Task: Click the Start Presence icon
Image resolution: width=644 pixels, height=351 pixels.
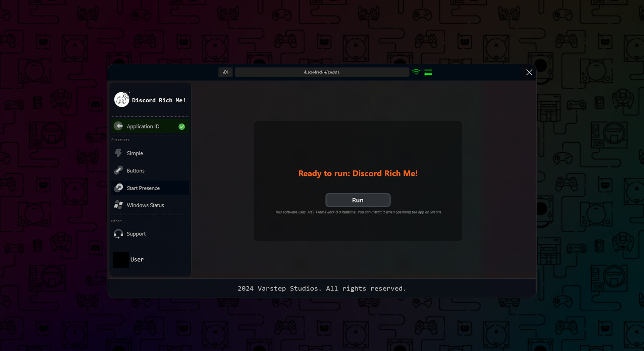Action: (118, 188)
